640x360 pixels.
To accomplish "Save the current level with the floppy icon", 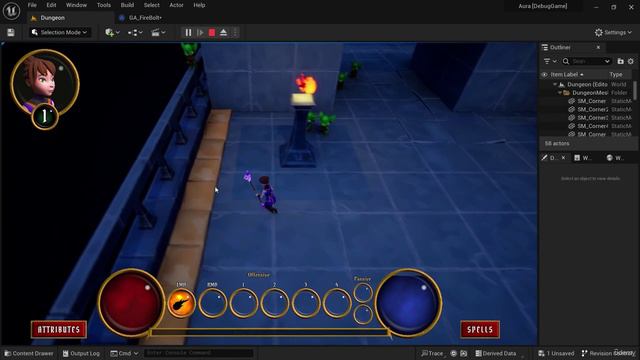I will [x=11, y=32].
